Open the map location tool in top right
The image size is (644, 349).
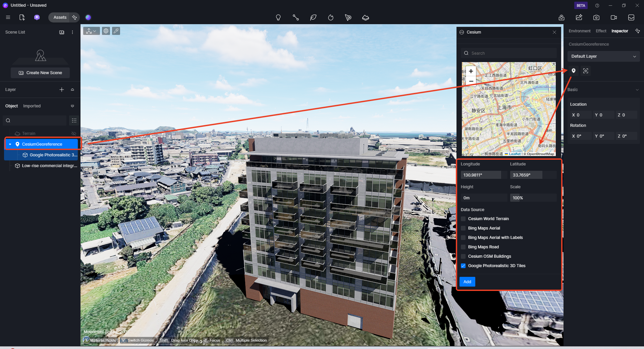click(561, 17)
